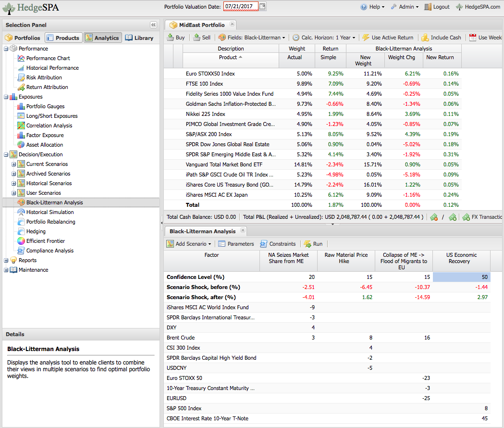Click the Logout button
Screen dimensions: 504x428
[x=437, y=7]
